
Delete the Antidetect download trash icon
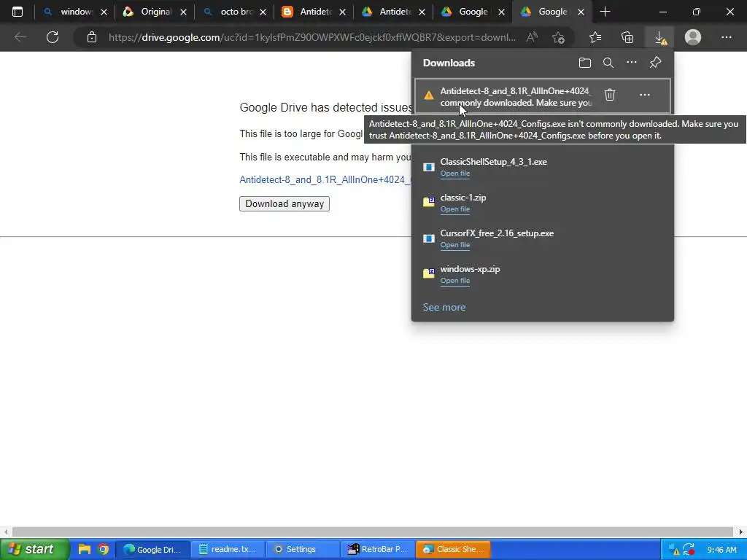click(610, 95)
